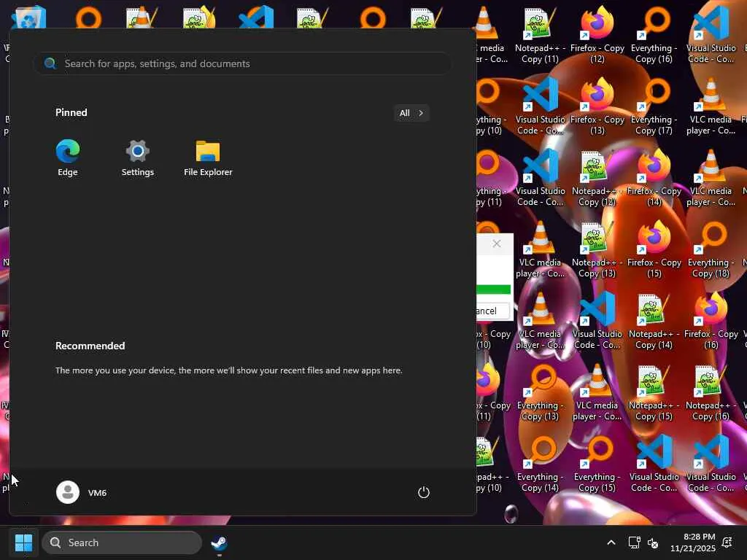Select Everything - Copy (13) desktop shortcut
747x560 pixels.
point(540,392)
